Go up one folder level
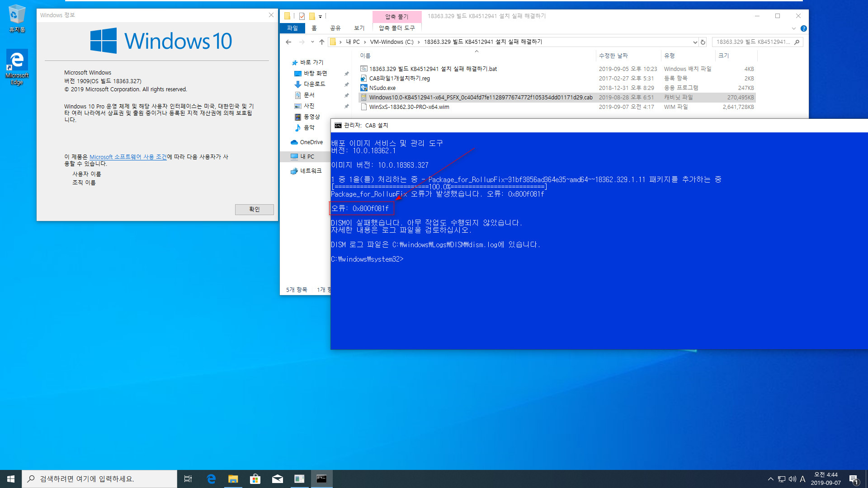Screen dimensions: 868x488 point(321,42)
